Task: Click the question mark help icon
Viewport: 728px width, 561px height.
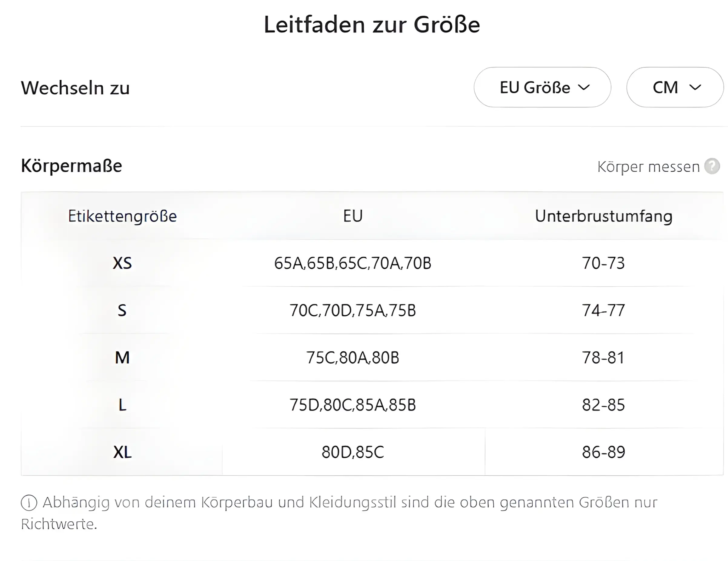Action: [x=712, y=166]
